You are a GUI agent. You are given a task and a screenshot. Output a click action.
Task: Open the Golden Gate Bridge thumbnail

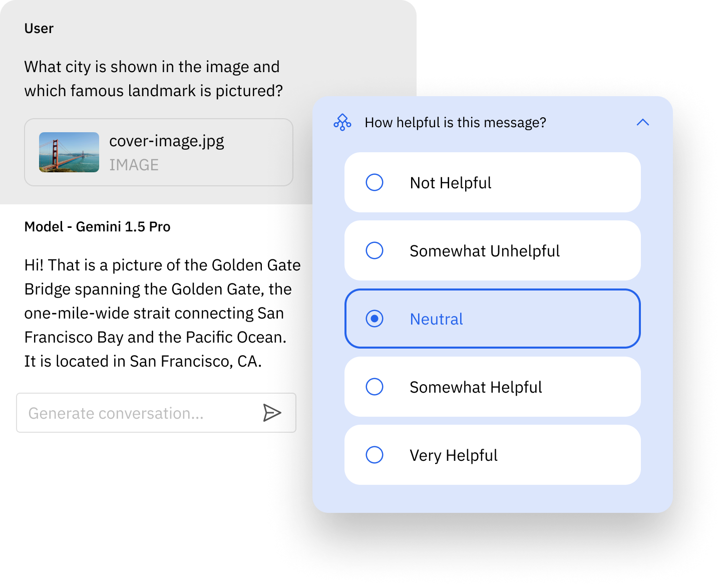click(69, 152)
